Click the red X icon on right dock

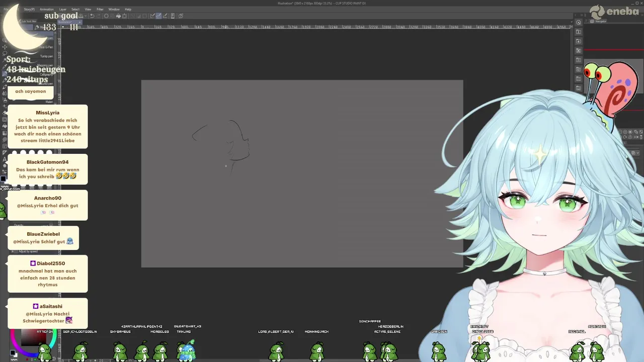click(x=579, y=50)
